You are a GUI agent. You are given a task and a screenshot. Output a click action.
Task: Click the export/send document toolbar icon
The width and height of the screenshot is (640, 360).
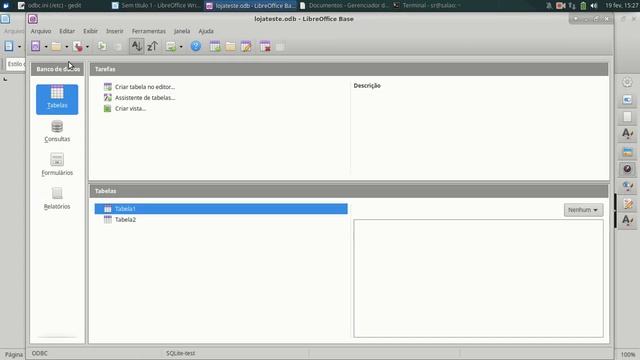(78, 47)
